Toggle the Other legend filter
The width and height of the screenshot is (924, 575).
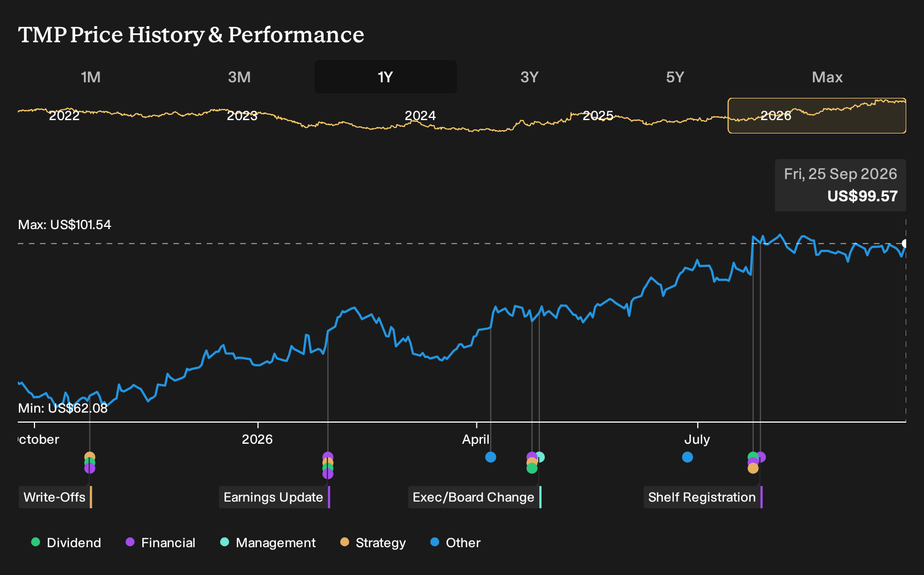click(x=455, y=543)
